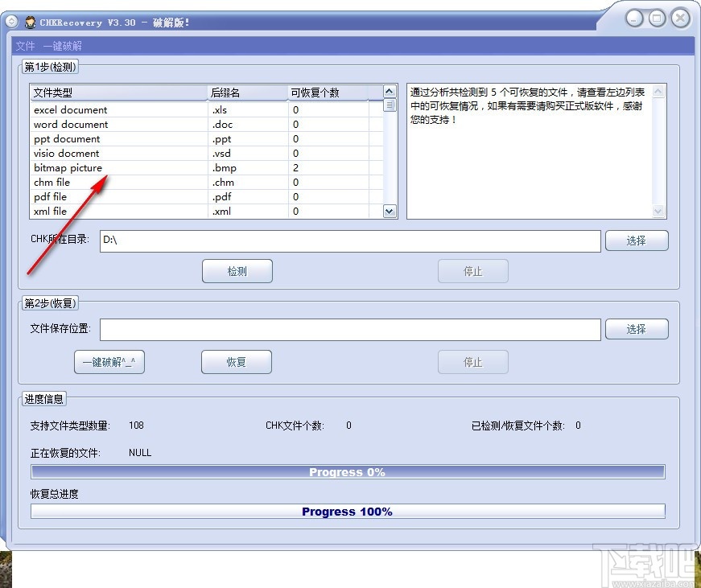
Task: Click the .bmp extension cell
Action: pyautogui.click(x=248, y=167)
